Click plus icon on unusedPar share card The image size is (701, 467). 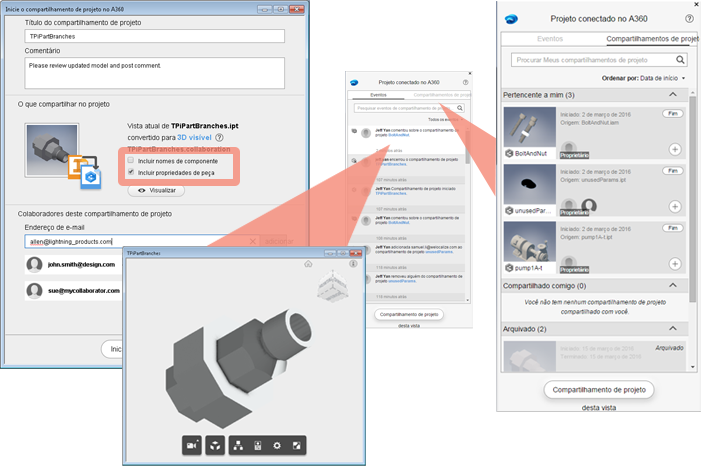point(675,206)
